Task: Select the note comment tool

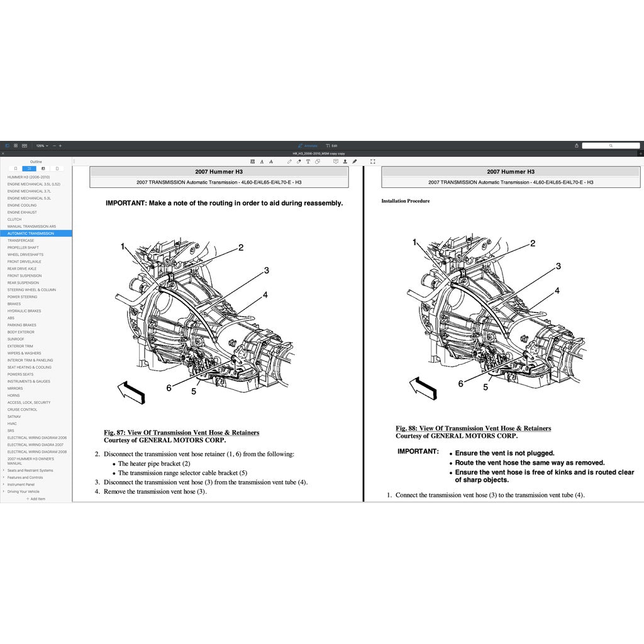Action: point(336,161)
